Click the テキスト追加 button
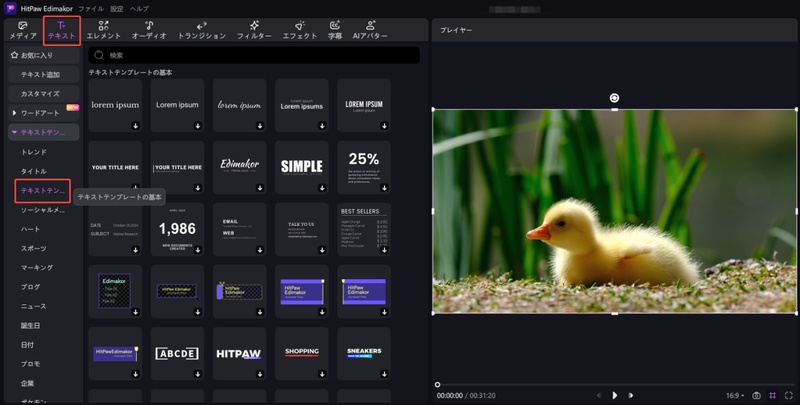 [x=43, y=74]
